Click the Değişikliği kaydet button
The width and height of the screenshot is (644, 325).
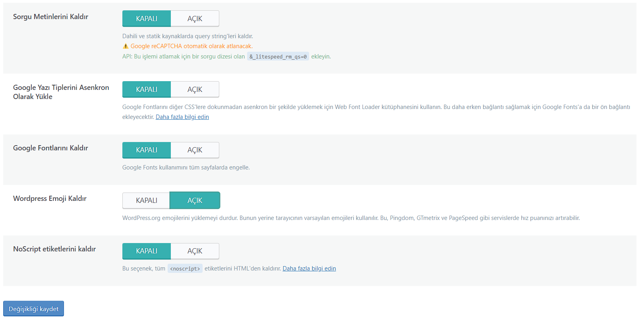pyautogui.click(x=33, y=309)
